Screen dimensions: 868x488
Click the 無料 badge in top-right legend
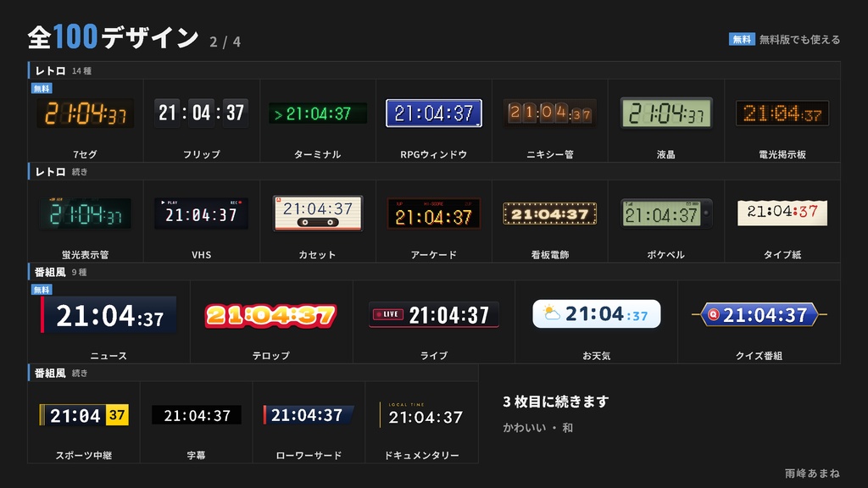pos(742,39)
